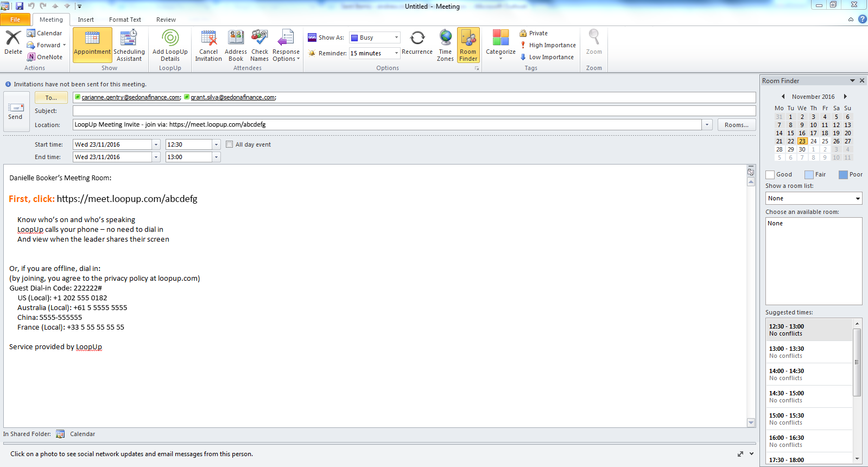
Task: Open the File tab
Action: click(x=15, y=20)
